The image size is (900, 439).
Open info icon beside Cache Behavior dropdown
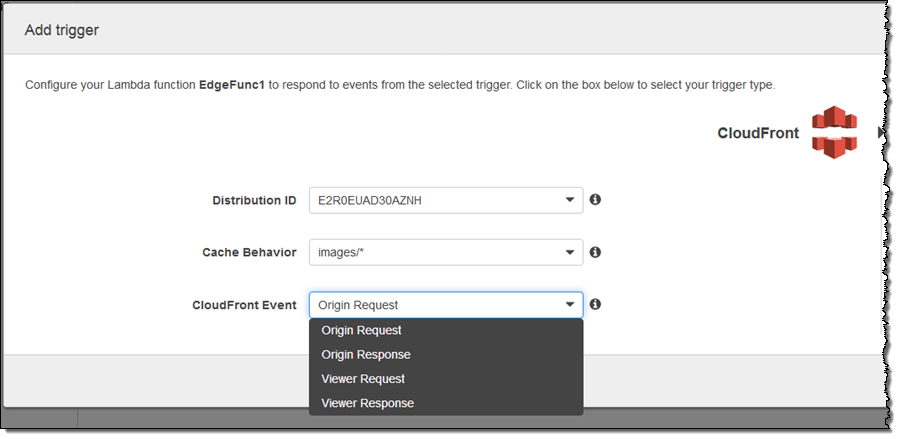(595, 252)
